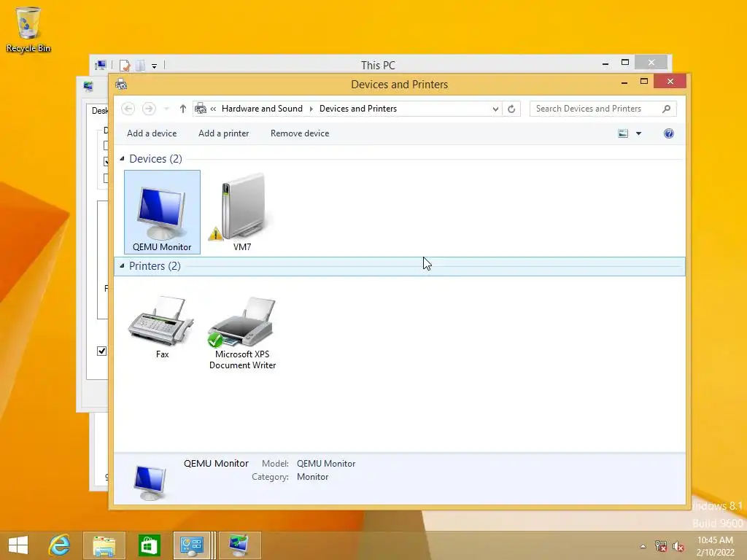Click the Devices and Printers title icon
Image resolution: width=747 pixels, height=560 pixels.
click(122, 85)
